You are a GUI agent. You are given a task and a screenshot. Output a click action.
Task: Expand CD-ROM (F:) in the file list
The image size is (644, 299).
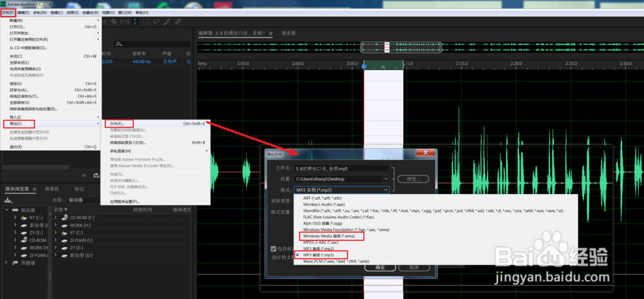coord(56,218)
